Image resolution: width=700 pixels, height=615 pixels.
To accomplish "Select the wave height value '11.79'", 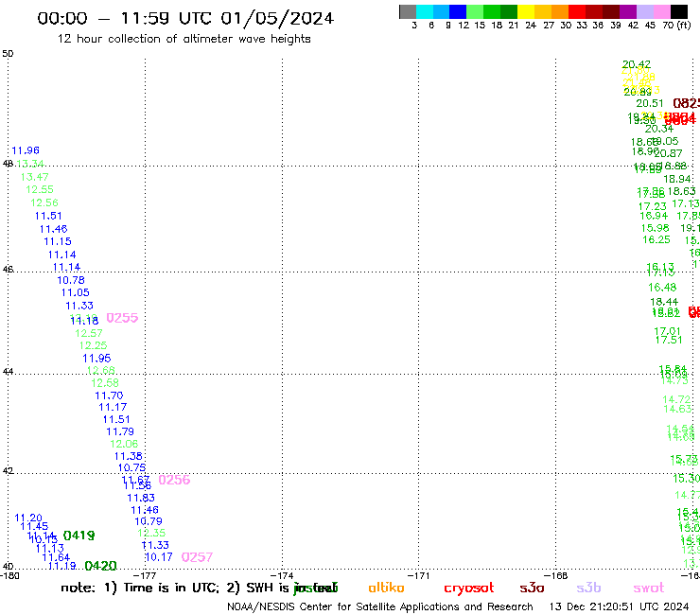I will (x=120, y=431).
